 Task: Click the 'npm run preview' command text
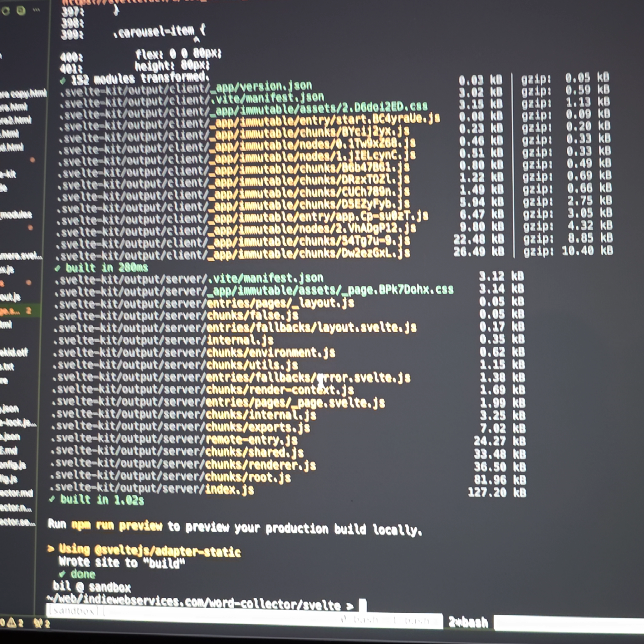[117, 525]
